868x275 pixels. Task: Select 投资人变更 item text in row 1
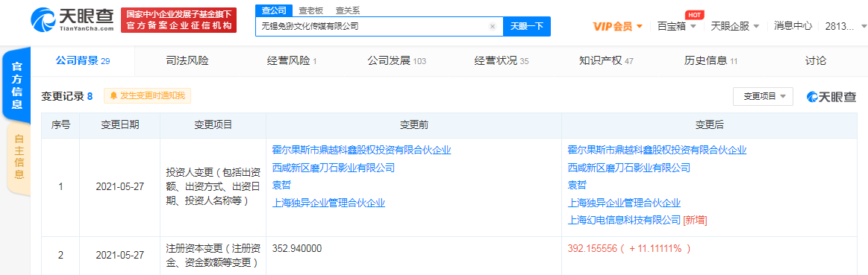tap(213, 186)
